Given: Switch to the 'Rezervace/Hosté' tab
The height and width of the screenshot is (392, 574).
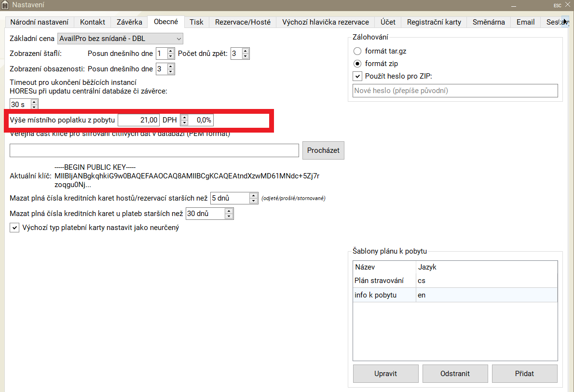Looking at the screenshot, I should pos(243,22).
